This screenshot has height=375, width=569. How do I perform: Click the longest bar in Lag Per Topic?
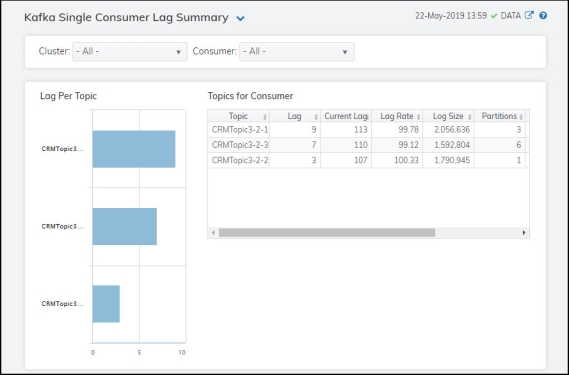point(134,149)
